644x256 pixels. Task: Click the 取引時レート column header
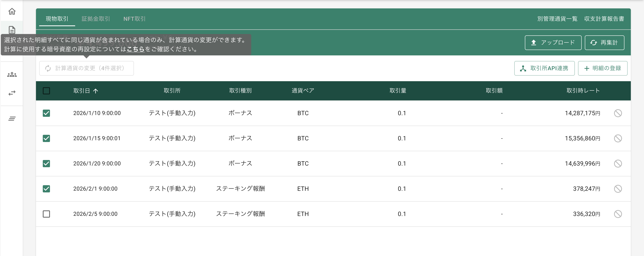coord(583,91)
